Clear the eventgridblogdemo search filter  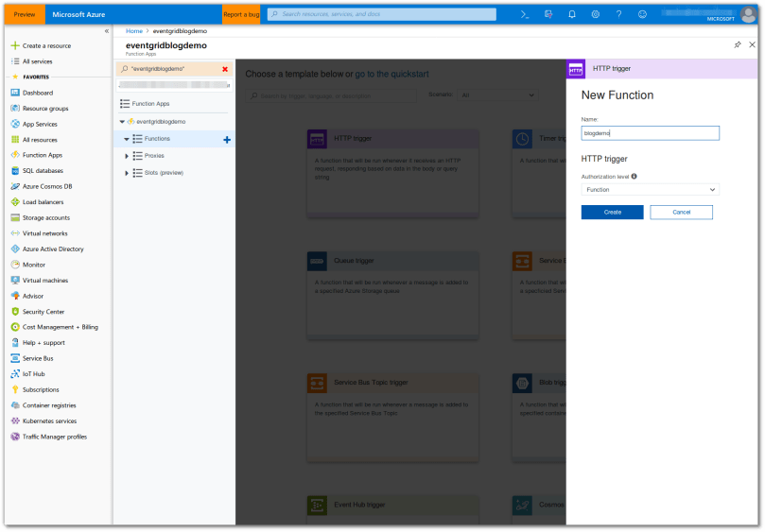[225, 69]
